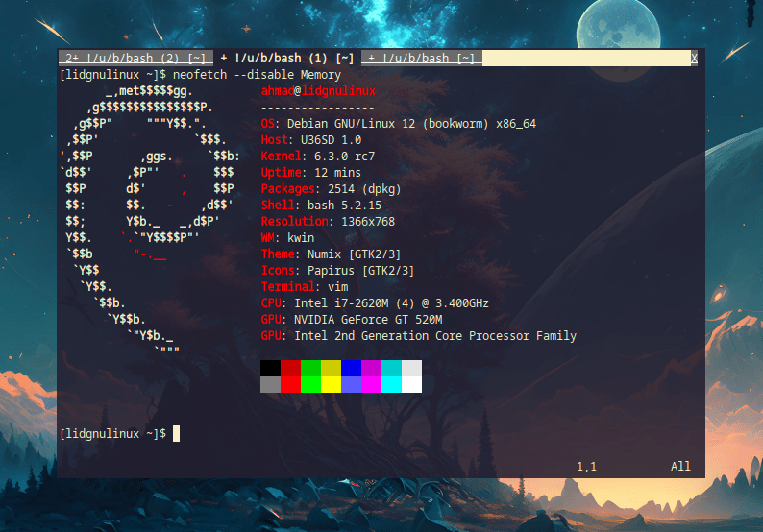Select the '!/u/b/bash (1) [~]' tab
The height and width of the screenshot is (532, 763).
pos(287,58)
